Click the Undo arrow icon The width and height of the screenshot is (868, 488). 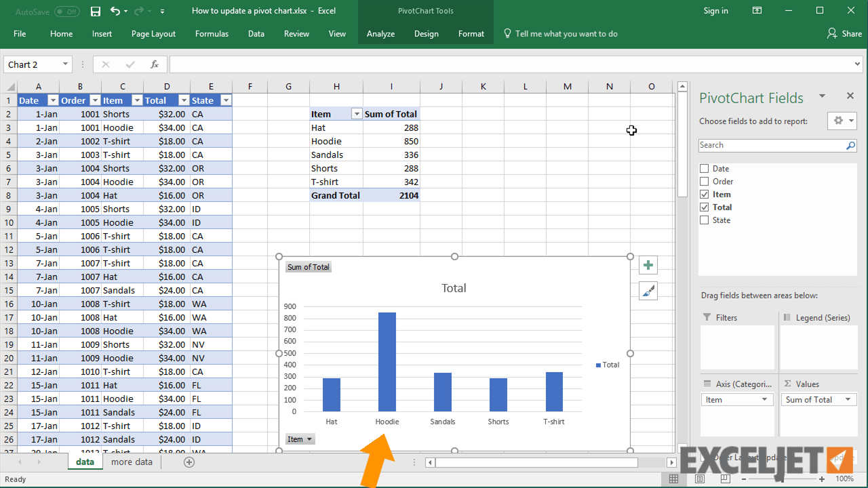tap(115, 11)
